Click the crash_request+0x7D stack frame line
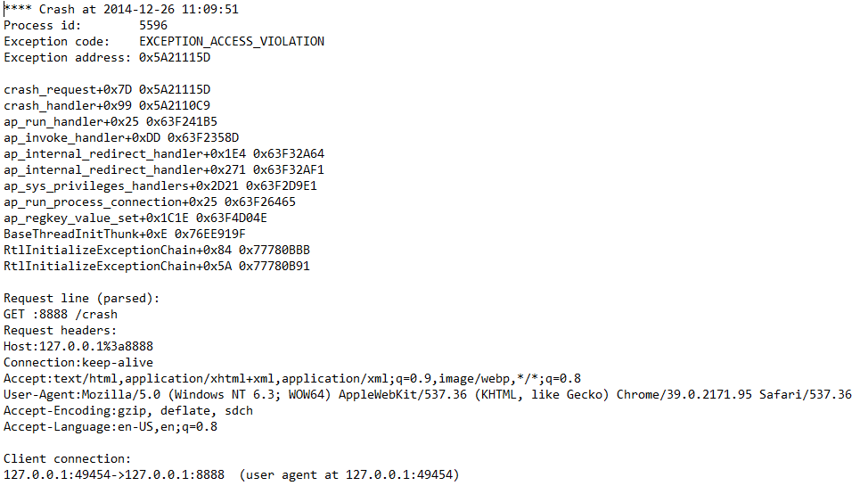The height and width of the screenshot is (494, 868). coord(107,90)
